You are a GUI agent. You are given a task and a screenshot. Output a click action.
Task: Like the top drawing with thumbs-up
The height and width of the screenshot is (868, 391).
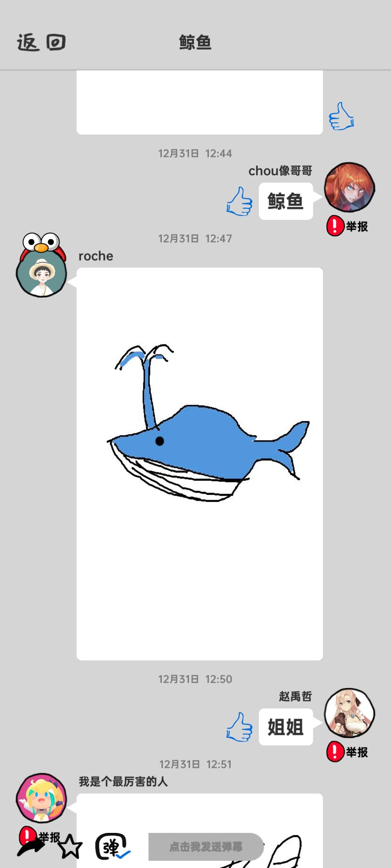(341, 116)
